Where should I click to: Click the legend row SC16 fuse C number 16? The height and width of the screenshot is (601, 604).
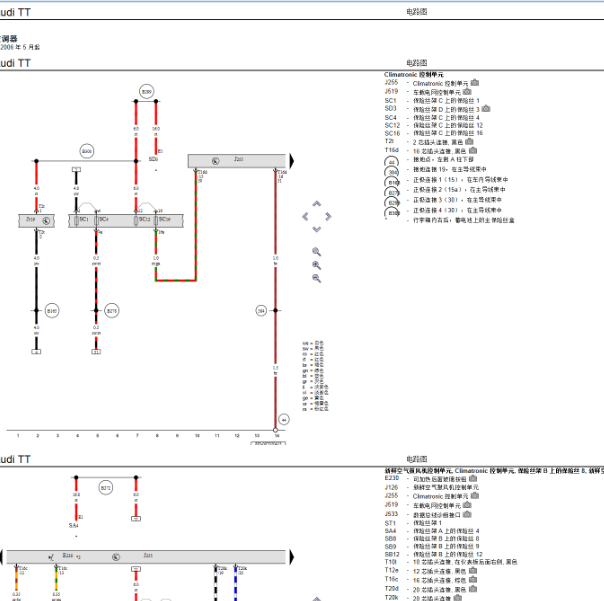click(x=433, y=133)
